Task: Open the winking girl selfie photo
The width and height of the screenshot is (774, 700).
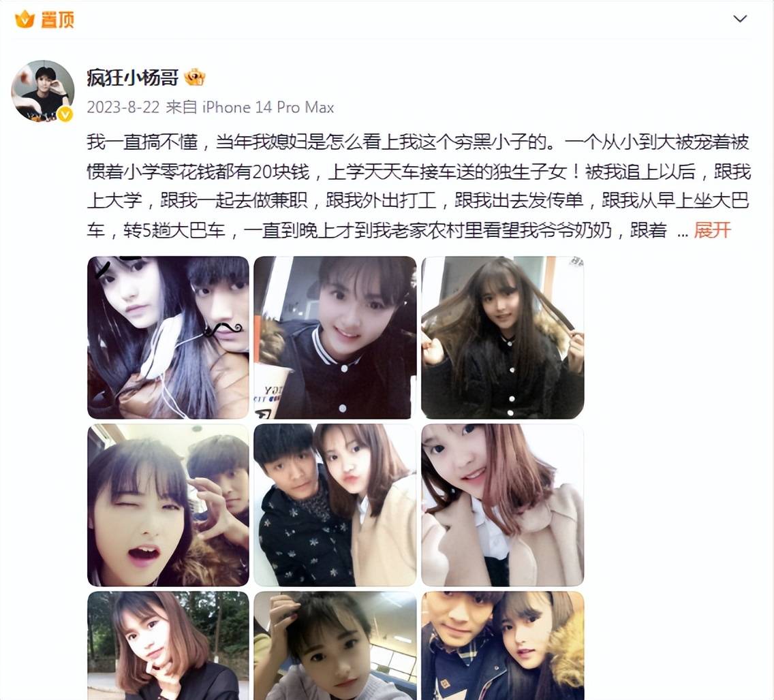Action: tap(168, 505)
